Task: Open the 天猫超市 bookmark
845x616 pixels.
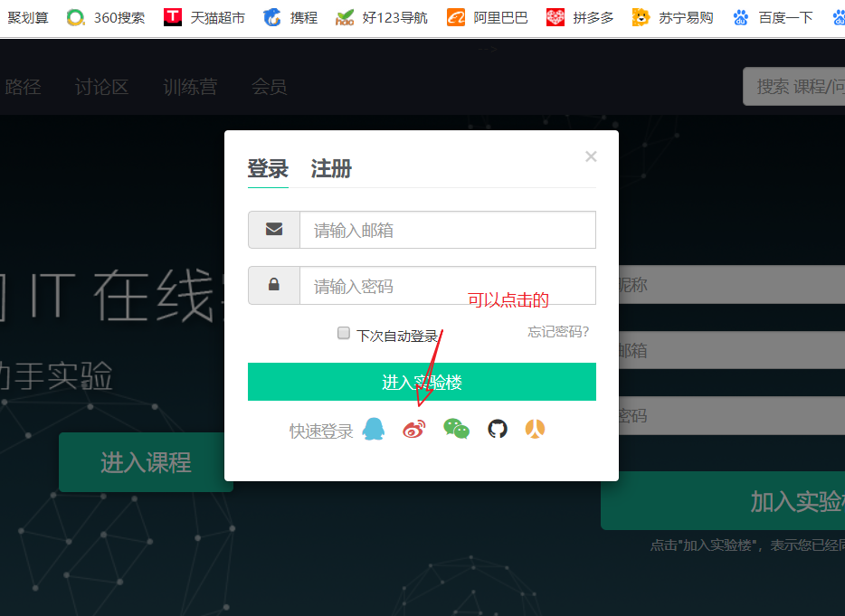Action: [x=220, y=16]
